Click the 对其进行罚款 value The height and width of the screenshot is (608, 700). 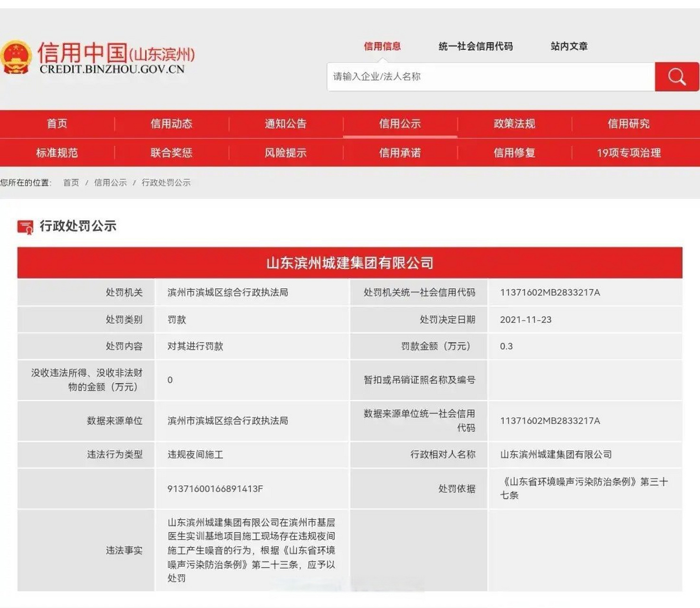click(195, 346)
